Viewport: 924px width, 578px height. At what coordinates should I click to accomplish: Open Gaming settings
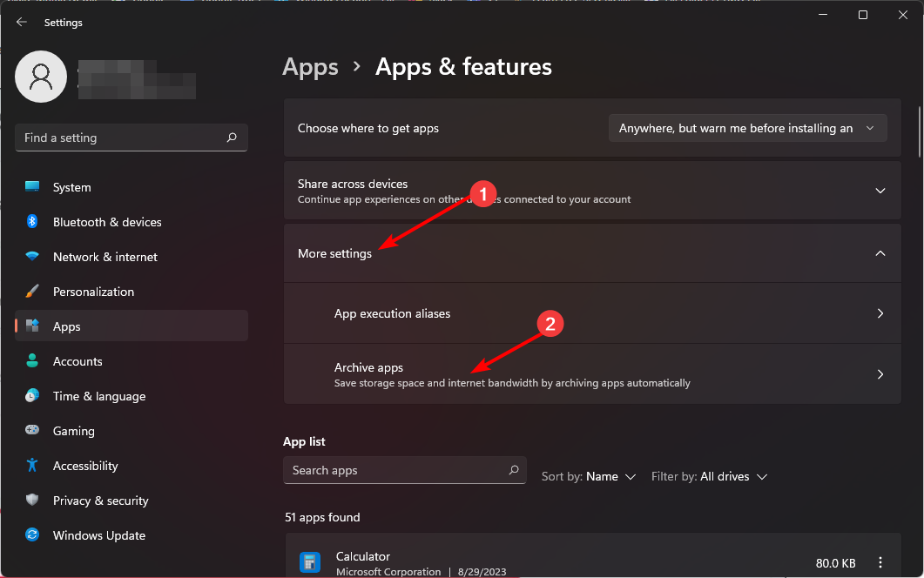pos(73,431)
